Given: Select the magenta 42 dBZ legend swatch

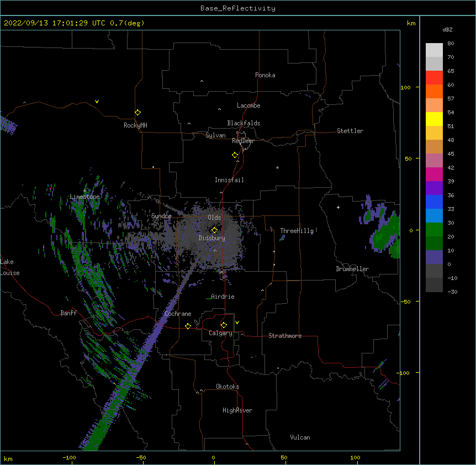Looking at the screenshot, I should tap(434, 174).
